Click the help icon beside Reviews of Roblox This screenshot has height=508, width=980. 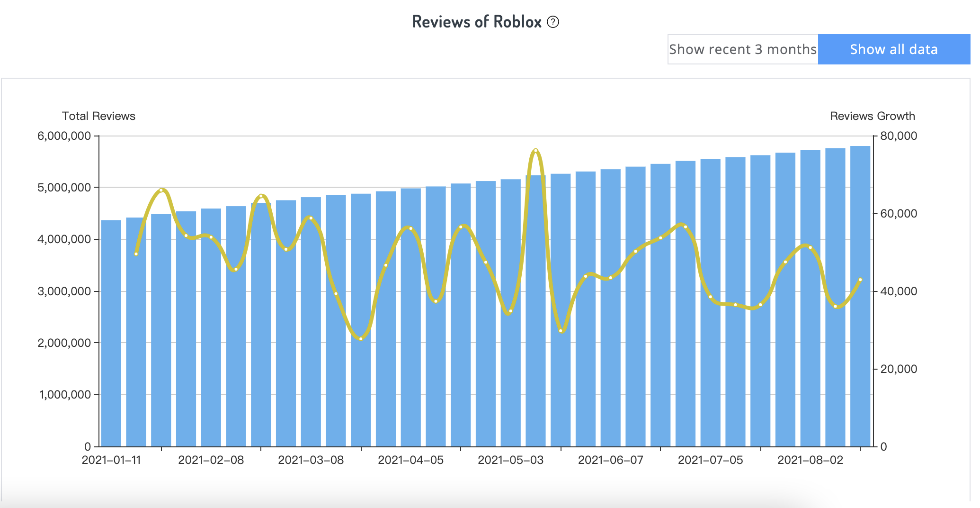(553, 22)
